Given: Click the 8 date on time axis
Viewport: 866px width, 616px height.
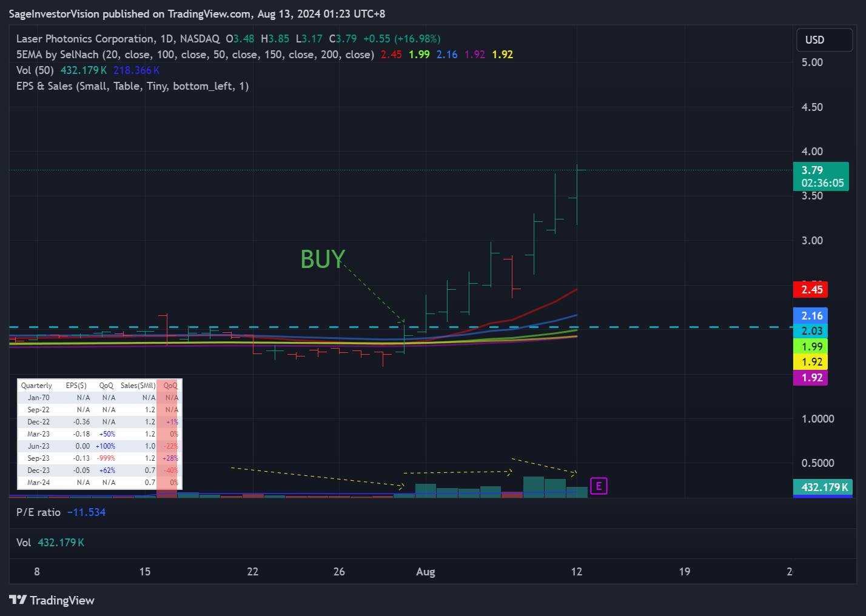Looking at the screenshot, I should [37, 572].
